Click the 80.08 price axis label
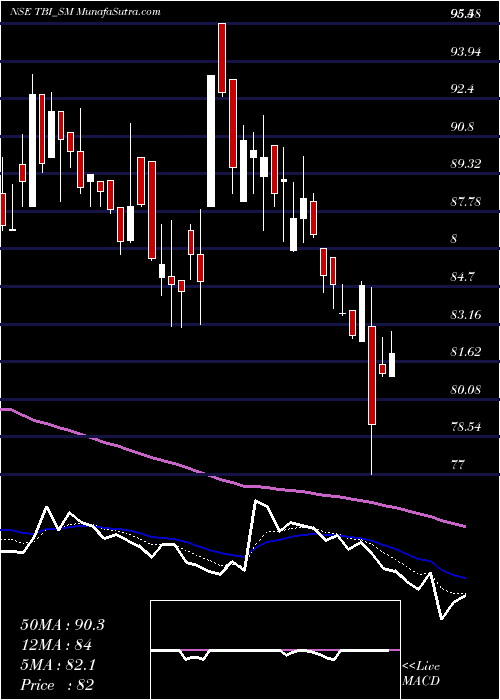 tap(466, 390)
